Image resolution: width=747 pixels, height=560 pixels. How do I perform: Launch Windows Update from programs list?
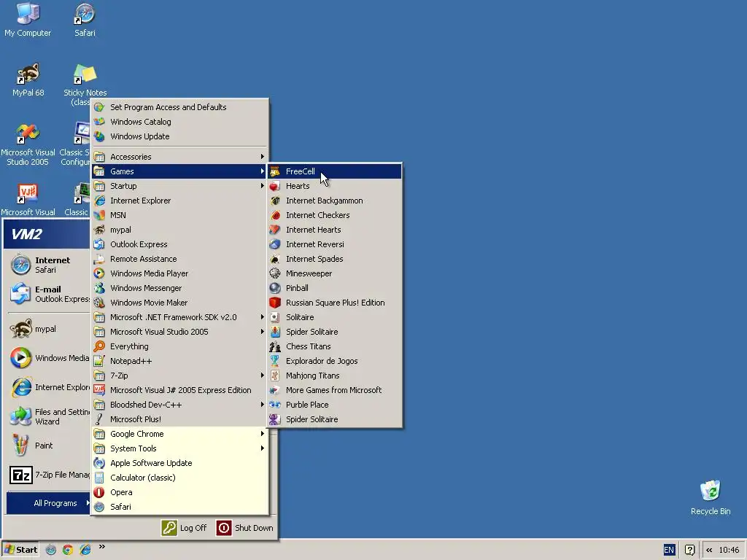(x=180, y=136)
